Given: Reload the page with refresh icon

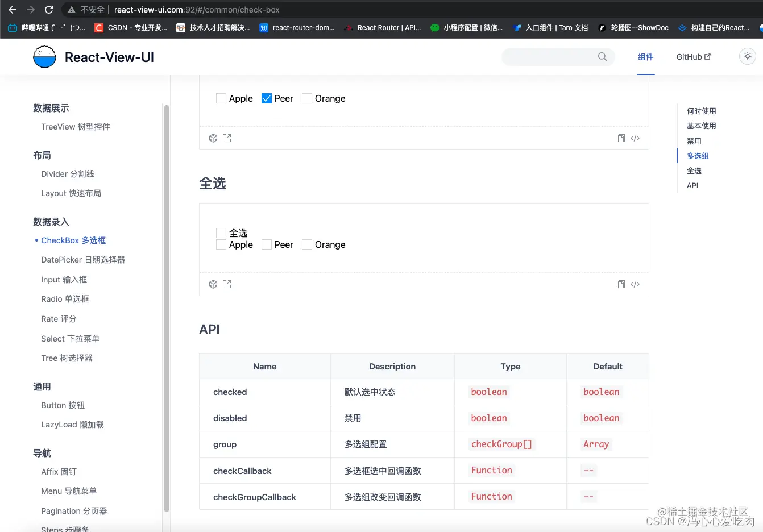Looking at the screenshot, I should click(x=49, y=10).
